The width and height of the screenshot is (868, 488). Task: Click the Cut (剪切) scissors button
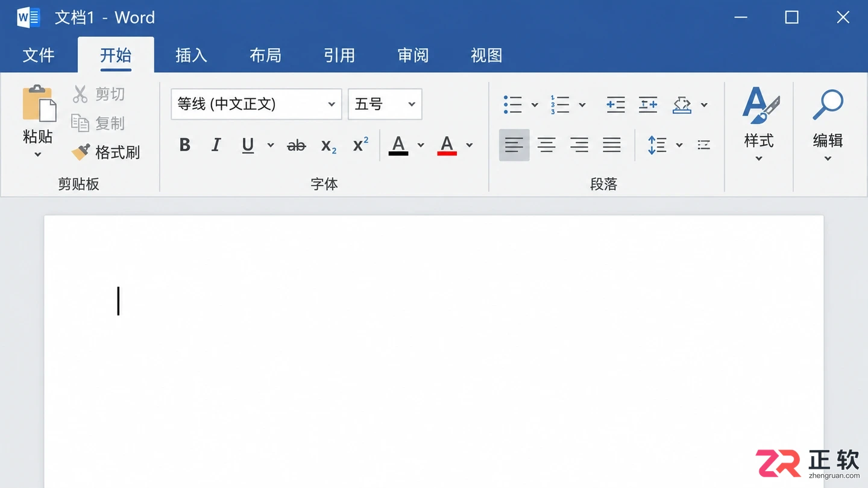tap(99, 94)
